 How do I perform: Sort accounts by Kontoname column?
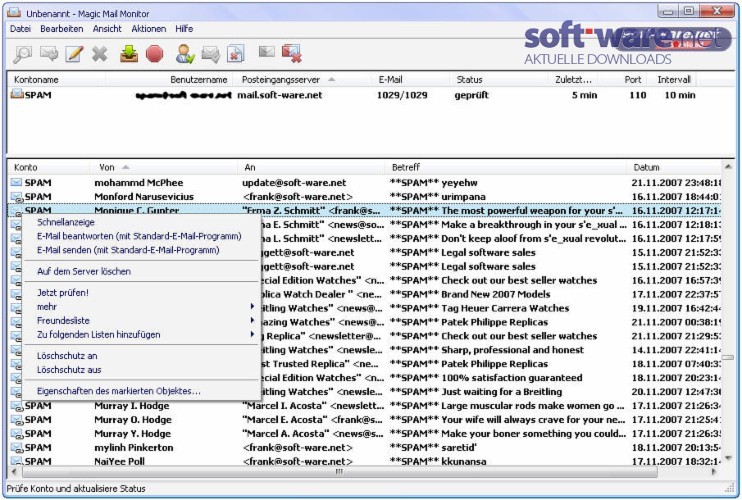tap(57, 79)
